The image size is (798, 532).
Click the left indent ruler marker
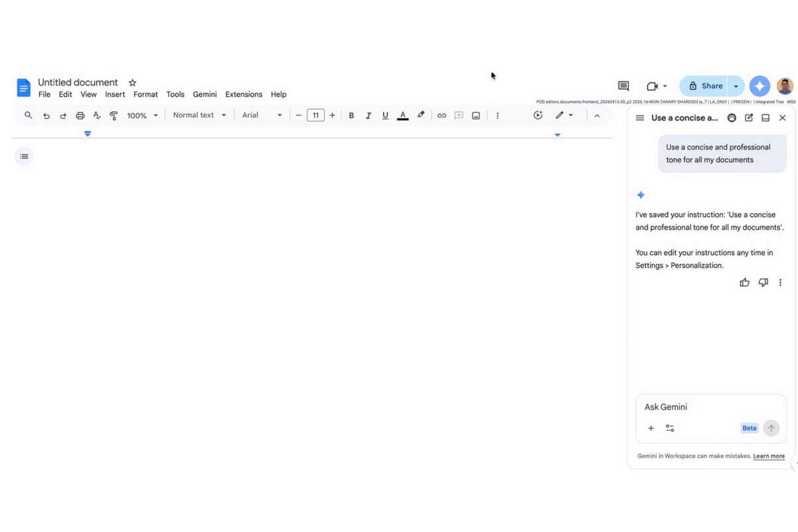click(x=88, y=134)
